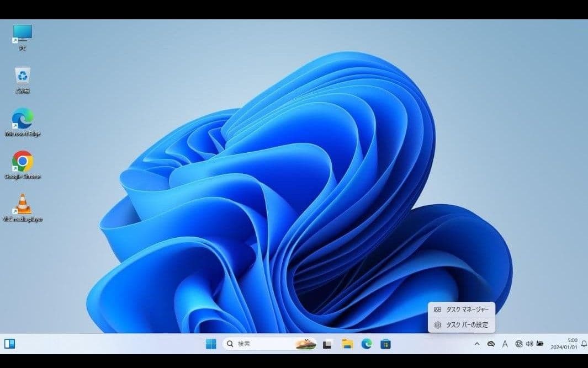
Task: Open Microsoft Store from the taskbar
Action: [x=386, y=344]
